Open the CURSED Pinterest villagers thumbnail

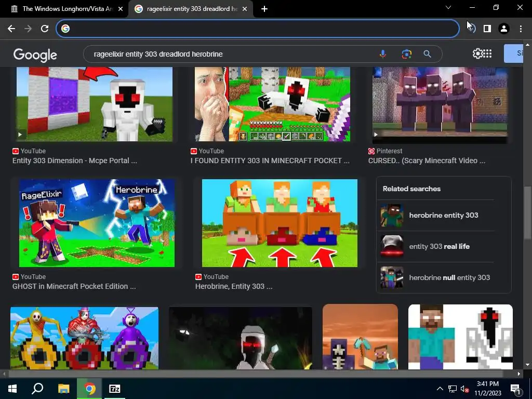(x=440, y=105)
